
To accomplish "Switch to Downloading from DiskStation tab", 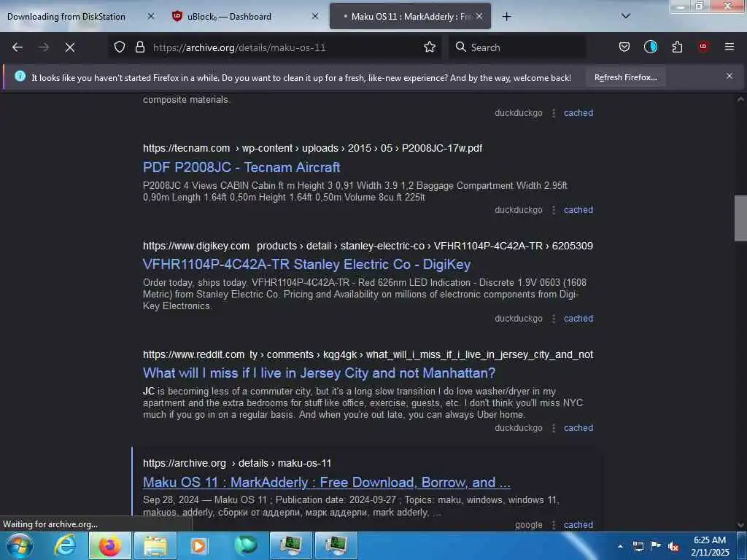I will [x=66, y=17].
